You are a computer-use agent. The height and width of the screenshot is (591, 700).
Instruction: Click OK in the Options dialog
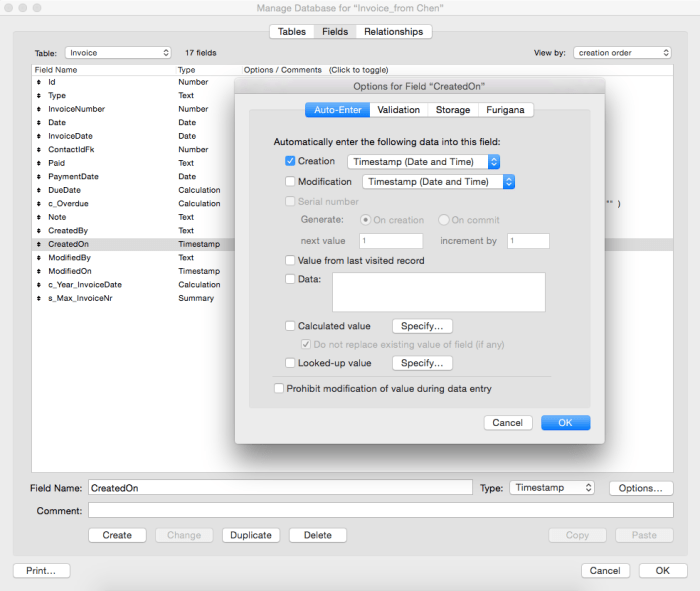(565, 423)
